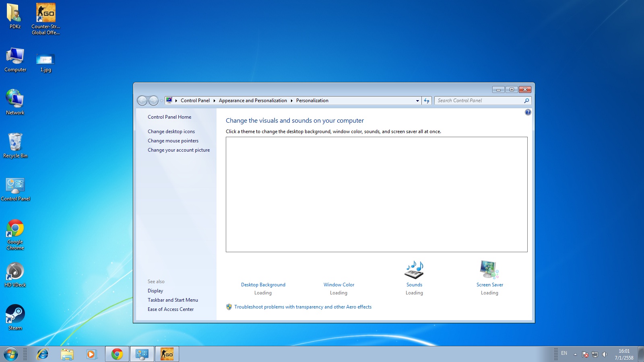Click the Back arrow in the Personalization window
This screenshot has height=362, width=644.
pos(142,101)
